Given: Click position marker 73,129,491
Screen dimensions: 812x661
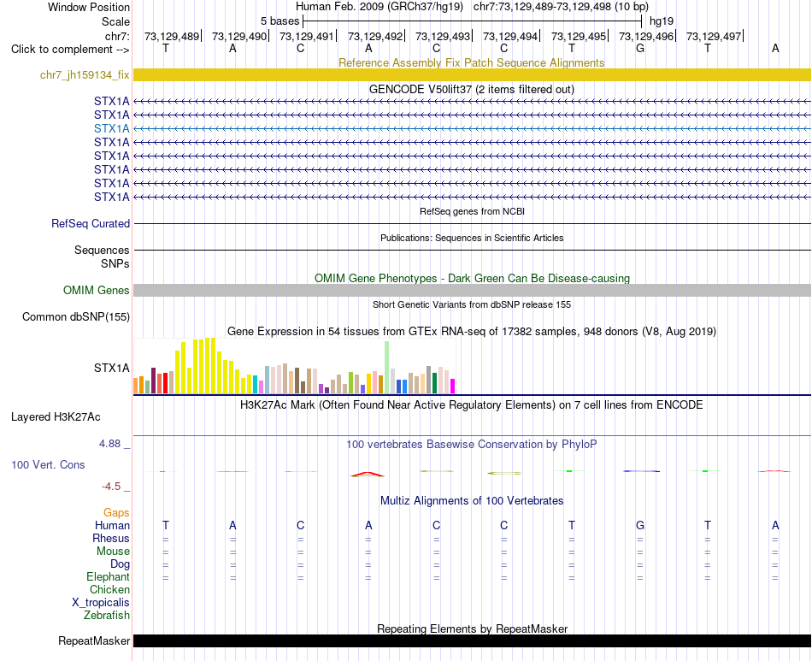Looking at the screenshot, I should (307, 36).
